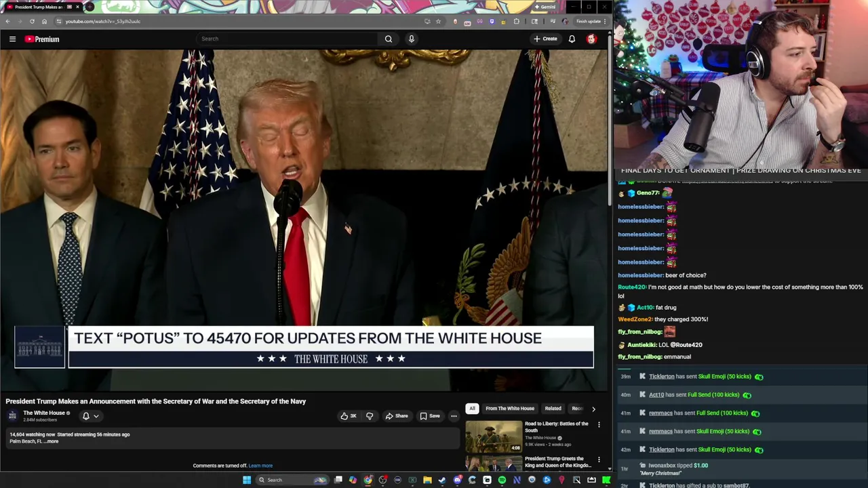This screenshot has width=868, height=488.
Task: Open Spotify from the taskbar
Action: point(502,480)
